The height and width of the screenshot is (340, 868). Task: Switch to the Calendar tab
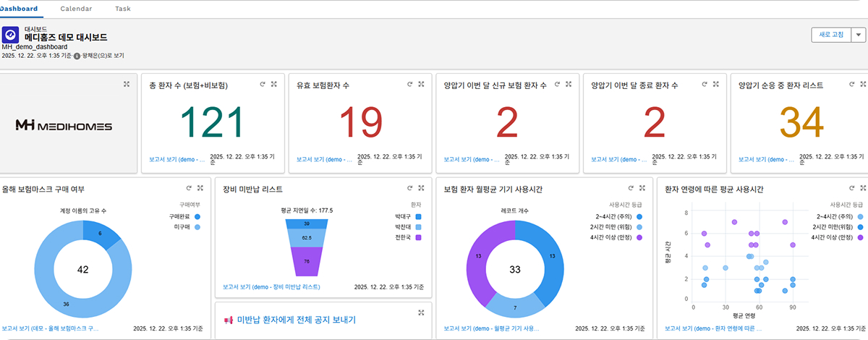coord(76,9)
